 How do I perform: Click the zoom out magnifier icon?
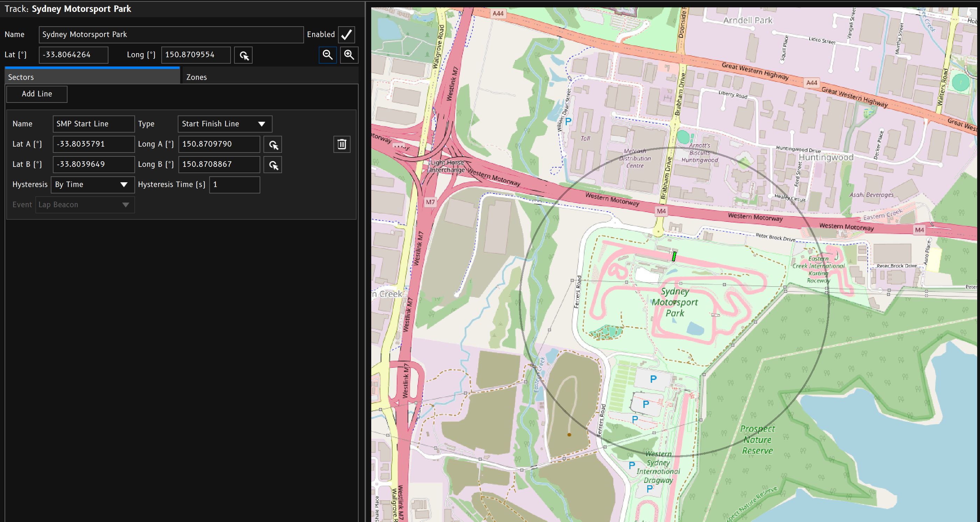pyautogui.click(x=327, y=55)
